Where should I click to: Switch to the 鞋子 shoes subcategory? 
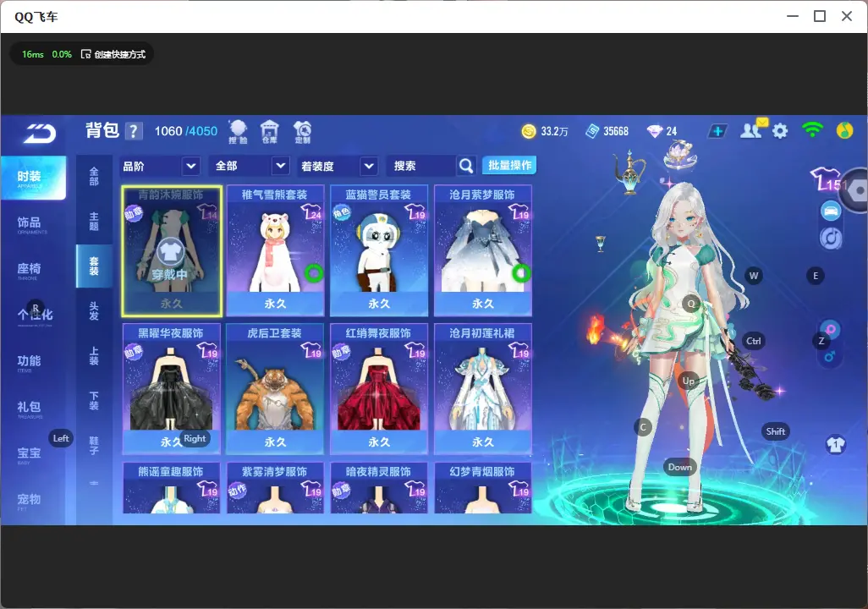tap(94, 446)
